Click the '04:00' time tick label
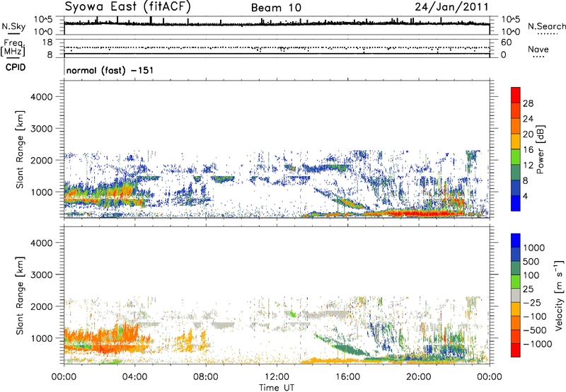The width and height of the screenshot is (566, 392). click(x=134, y=377)
